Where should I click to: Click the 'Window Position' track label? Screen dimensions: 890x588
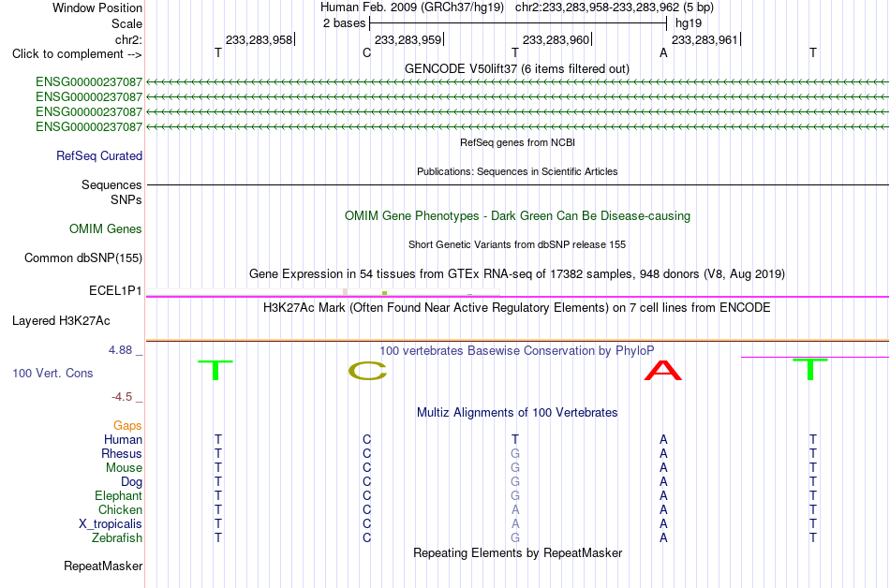click(x=97, y=7)
